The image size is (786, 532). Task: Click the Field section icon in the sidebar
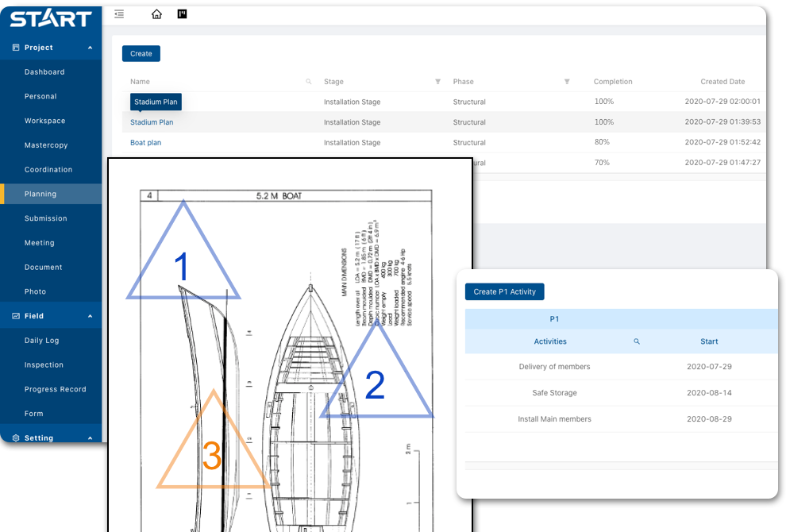[x=16, y=316]
